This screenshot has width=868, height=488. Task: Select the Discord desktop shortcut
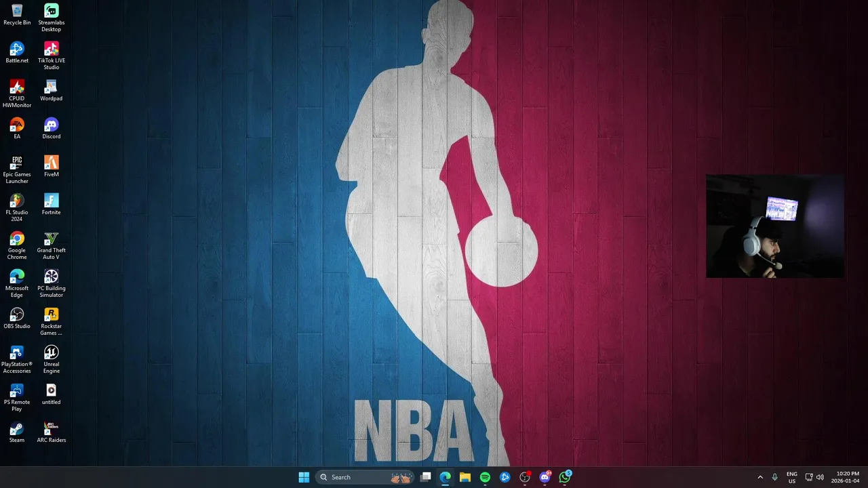pos(51,128)
